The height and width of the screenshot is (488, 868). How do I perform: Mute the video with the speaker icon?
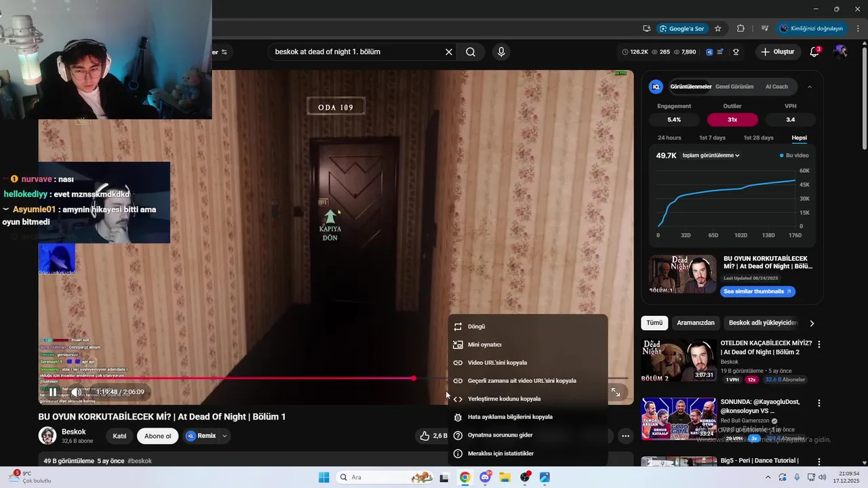click(76, 392)
